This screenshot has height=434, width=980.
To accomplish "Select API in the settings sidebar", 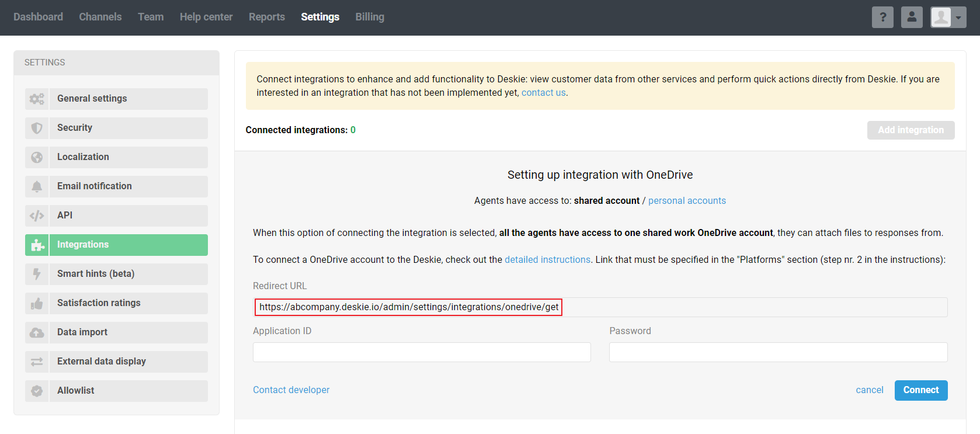I will (116, 216).
